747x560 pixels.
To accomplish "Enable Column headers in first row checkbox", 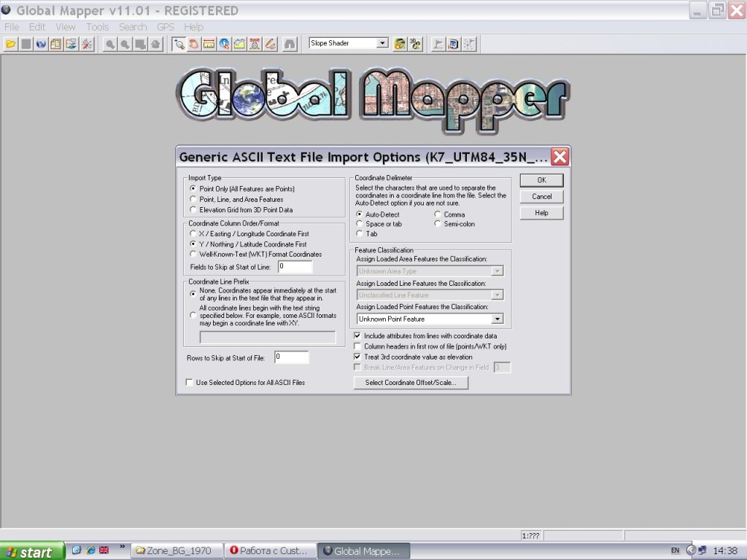I will [357, 346].
